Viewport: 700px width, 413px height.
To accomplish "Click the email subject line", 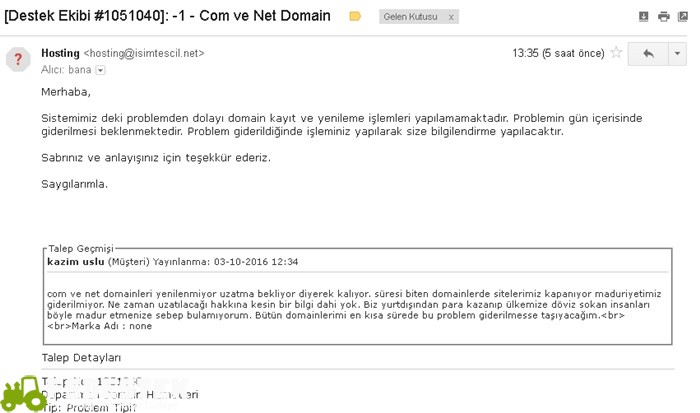I will click(x=167, y=16).
